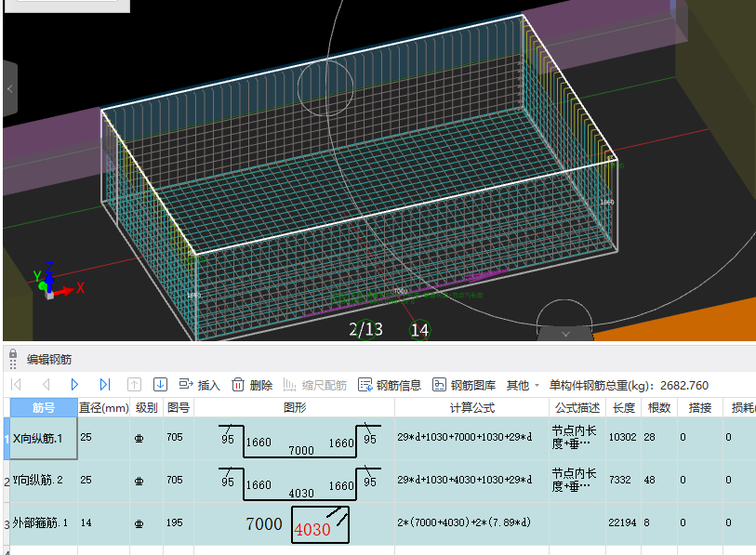Click the 长度 column header
This screenshot has height=555, width=756.
coord(623,408)
